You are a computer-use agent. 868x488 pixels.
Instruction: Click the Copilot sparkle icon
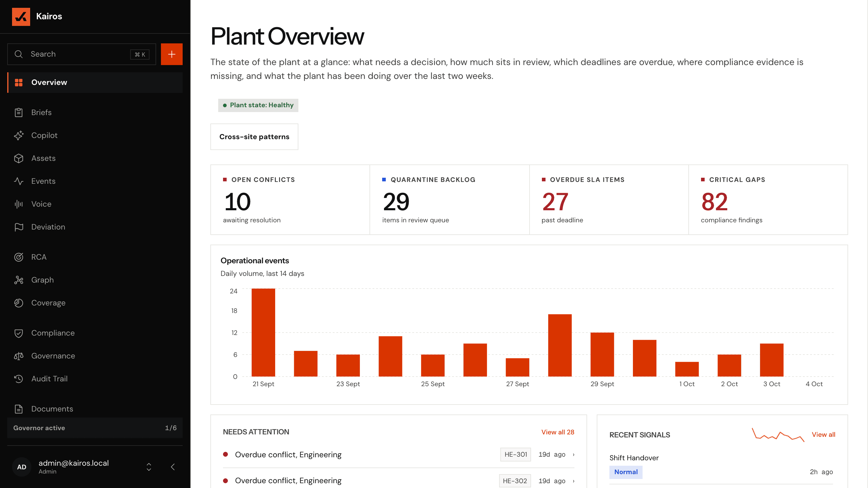[x=19, y=135]
